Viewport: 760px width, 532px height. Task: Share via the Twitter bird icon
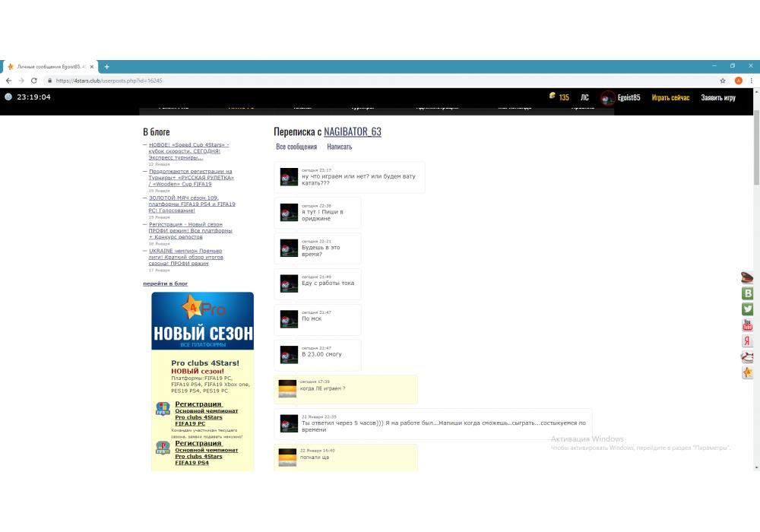coord(747,309)
